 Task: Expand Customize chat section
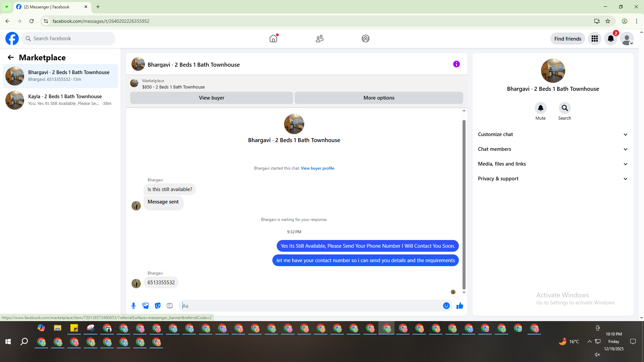click(552, 134)
